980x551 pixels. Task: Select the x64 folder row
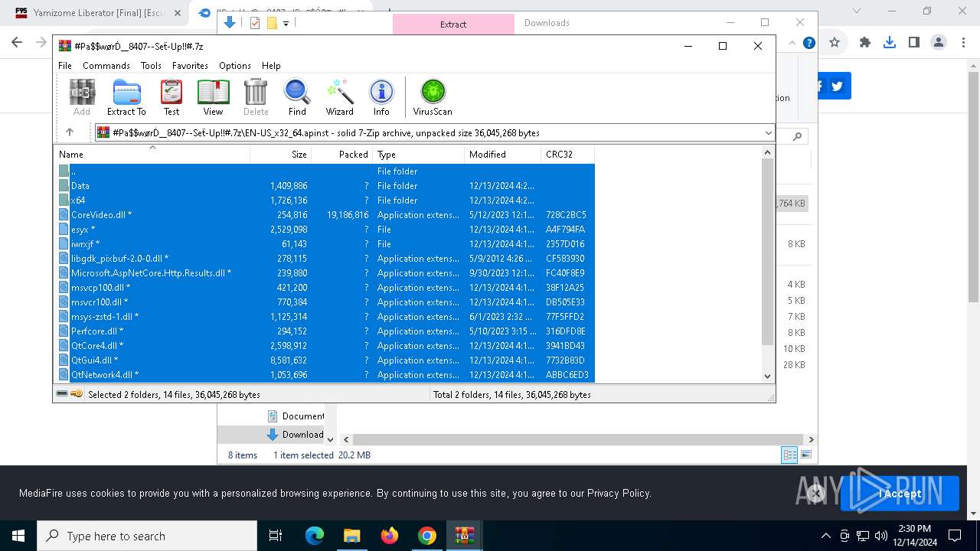(x=325, y=201)
